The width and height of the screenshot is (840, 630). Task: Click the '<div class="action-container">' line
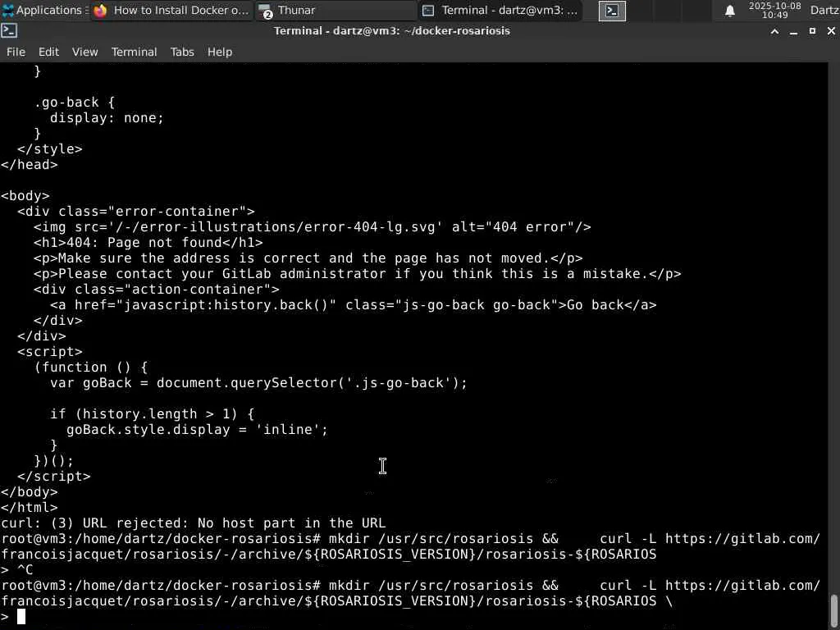157,290
